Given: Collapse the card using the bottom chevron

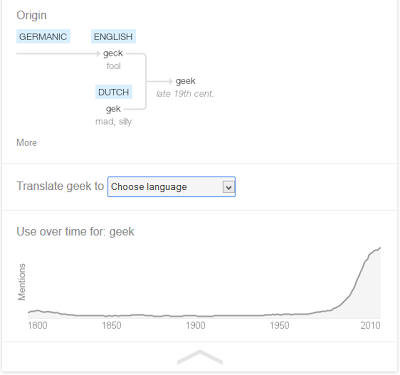Looking at the screenshot, I should (x=200, y=357).
